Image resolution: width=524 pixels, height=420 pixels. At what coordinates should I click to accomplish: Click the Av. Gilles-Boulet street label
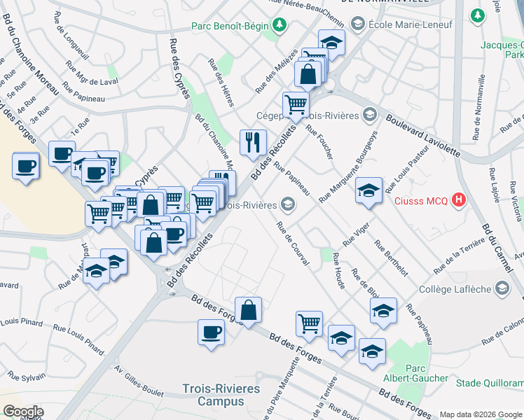tap(139, 381)
